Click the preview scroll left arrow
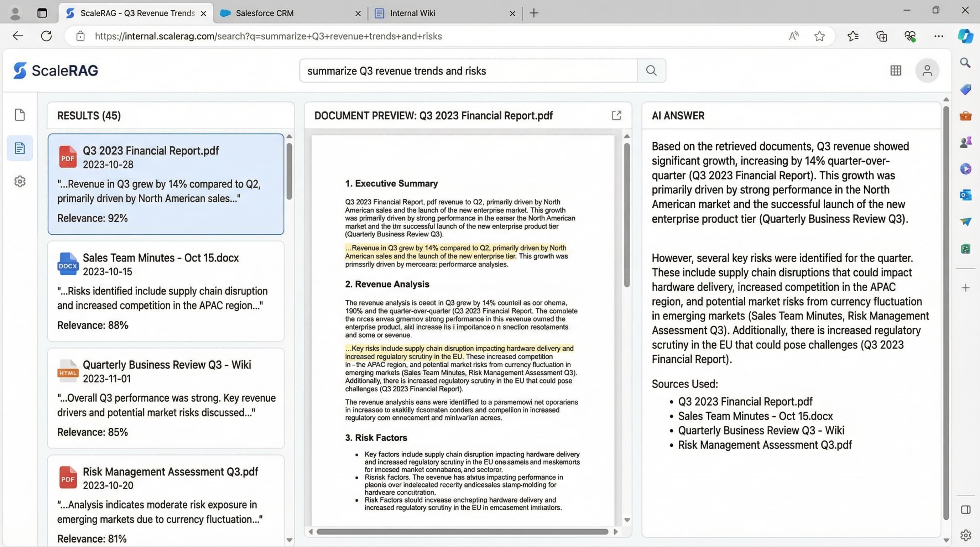Image resolution: width=980 pixels, height=547 pixels. coord(311,531)
